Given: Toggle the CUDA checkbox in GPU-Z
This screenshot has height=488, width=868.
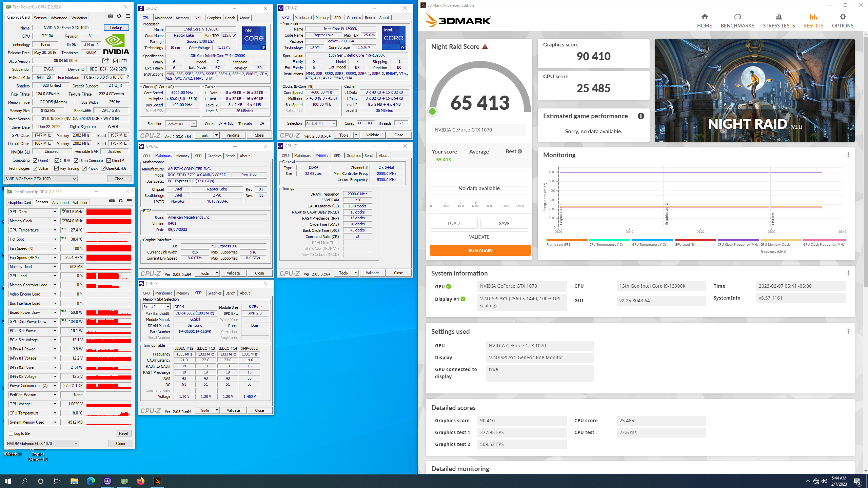Looking at the screenshot, I should [x=57, y=161].
